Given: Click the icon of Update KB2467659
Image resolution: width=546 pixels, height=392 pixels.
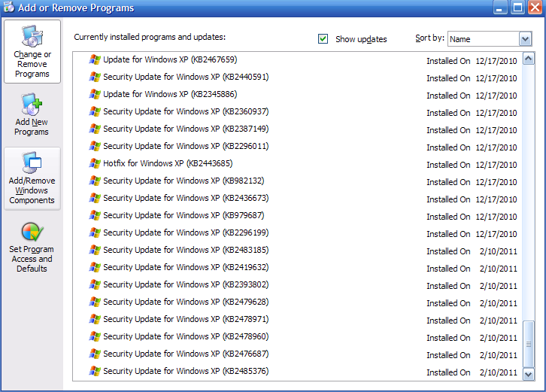Looking at the screenshot, I should (94, 59).
